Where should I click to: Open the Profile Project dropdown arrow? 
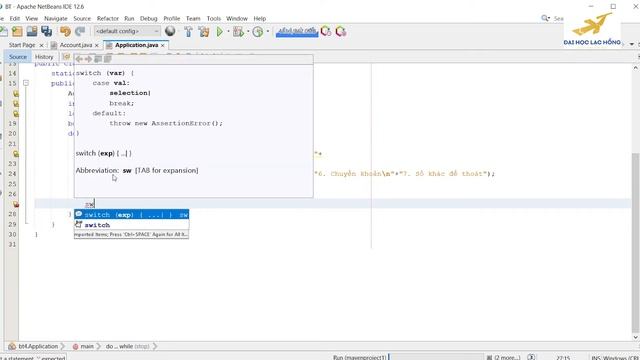tap(268, 31)
